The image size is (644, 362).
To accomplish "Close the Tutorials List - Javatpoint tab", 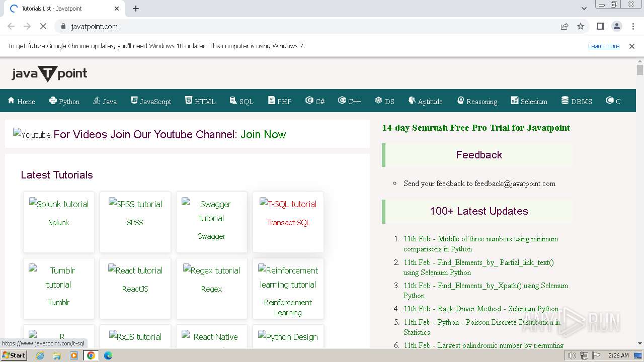I will pyautogui.click(x=117, y=9).
